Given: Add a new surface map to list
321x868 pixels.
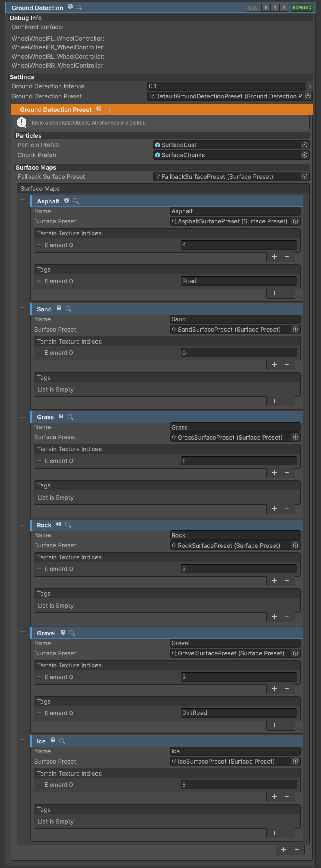Looking at the screenshot, I should (284, 850).
